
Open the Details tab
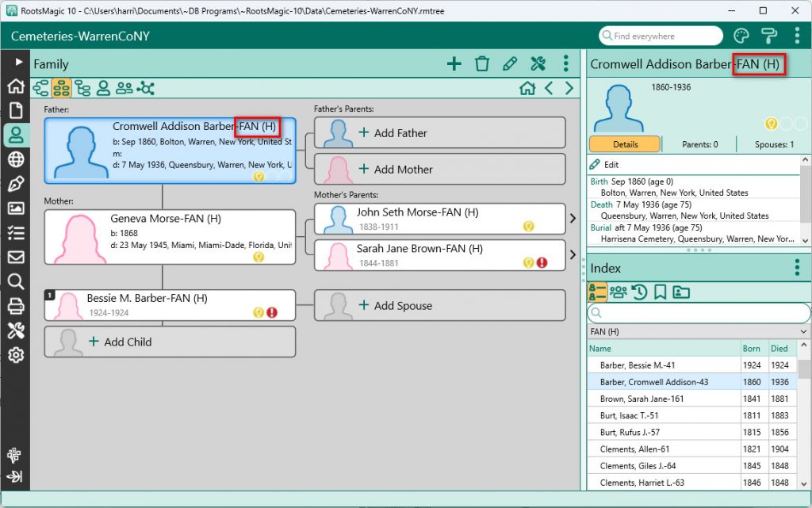coord(625,144)
